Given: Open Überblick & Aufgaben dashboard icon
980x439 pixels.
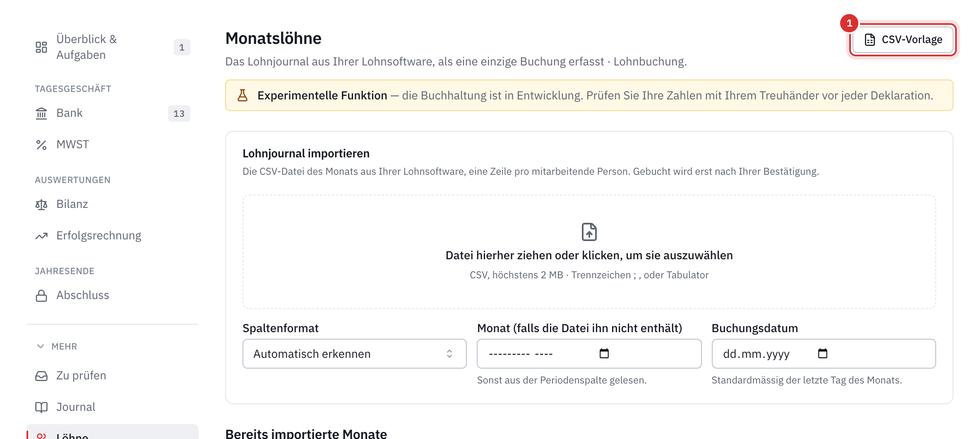Looking at the screenshot, I should [41, 47].
